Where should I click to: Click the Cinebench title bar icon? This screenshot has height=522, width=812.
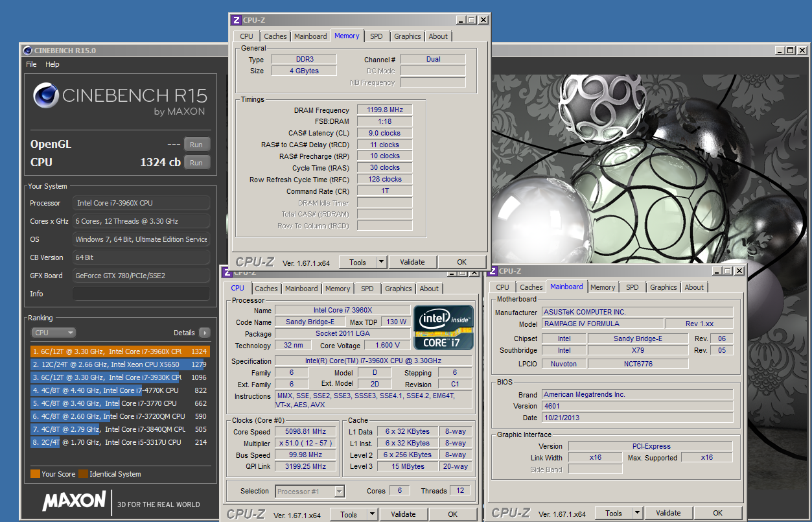pyautogui.click(x=27, y=50)
